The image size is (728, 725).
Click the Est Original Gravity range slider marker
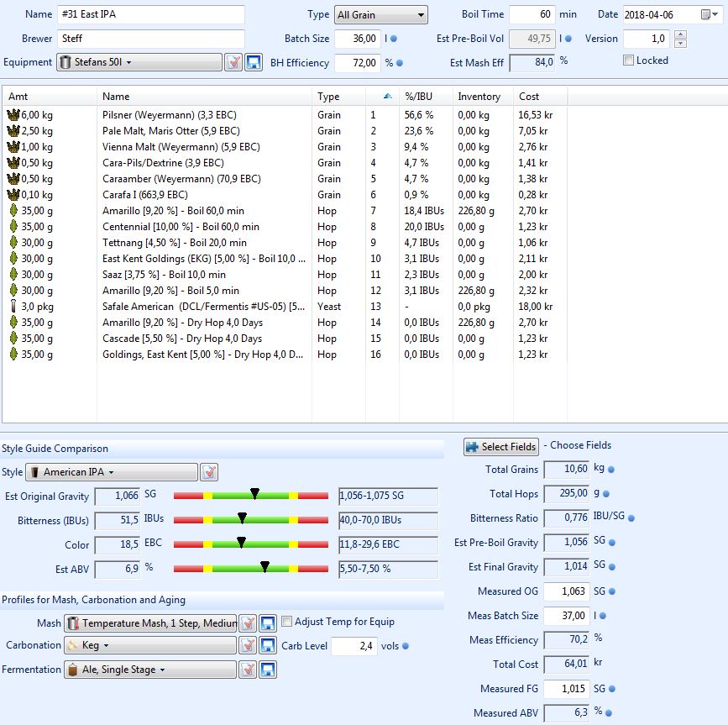pos(254,493)
